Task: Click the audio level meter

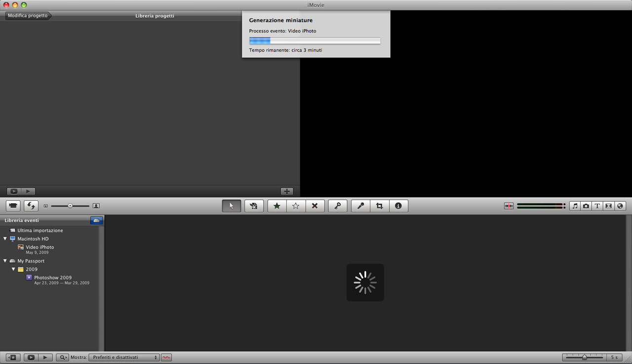Action: 541,206
